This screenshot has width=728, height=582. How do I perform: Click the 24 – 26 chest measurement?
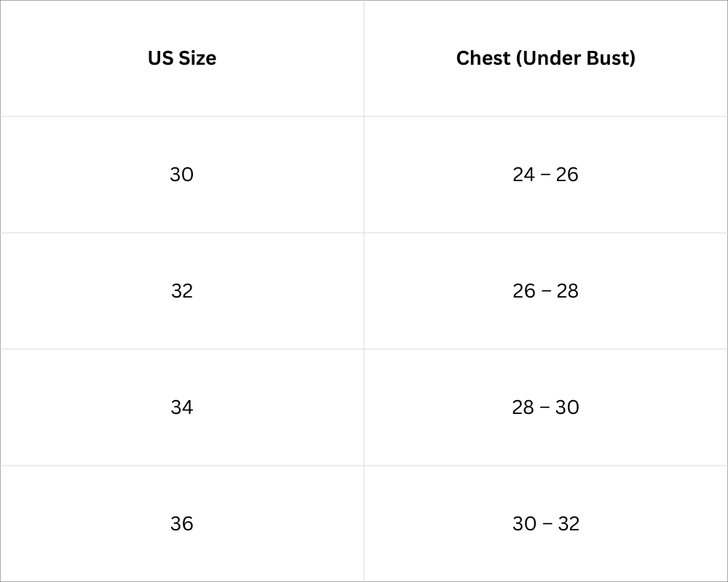click(545, 175)
